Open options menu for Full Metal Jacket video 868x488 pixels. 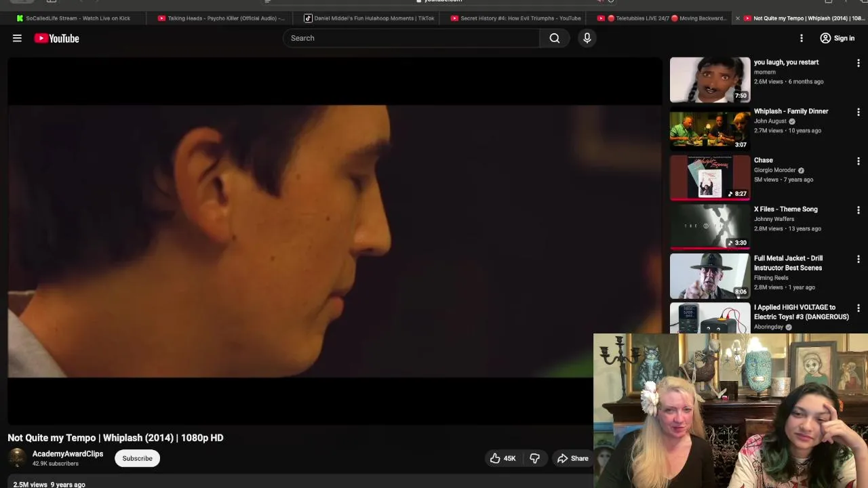point(859,259)
